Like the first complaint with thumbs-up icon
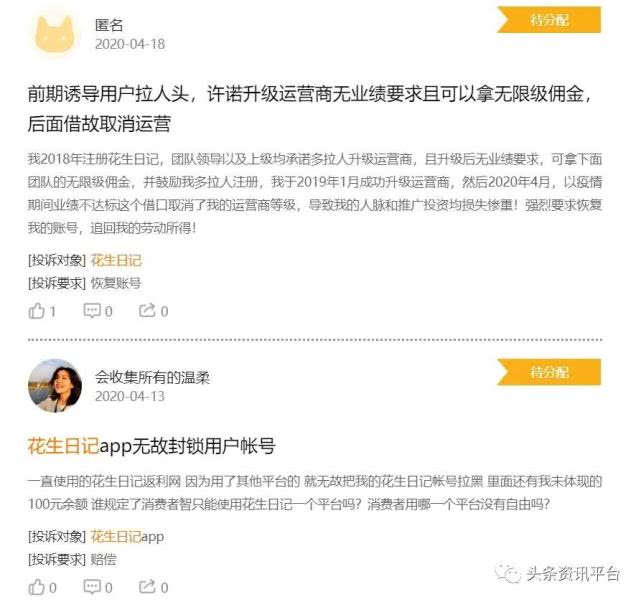 [x=36, y=311]
